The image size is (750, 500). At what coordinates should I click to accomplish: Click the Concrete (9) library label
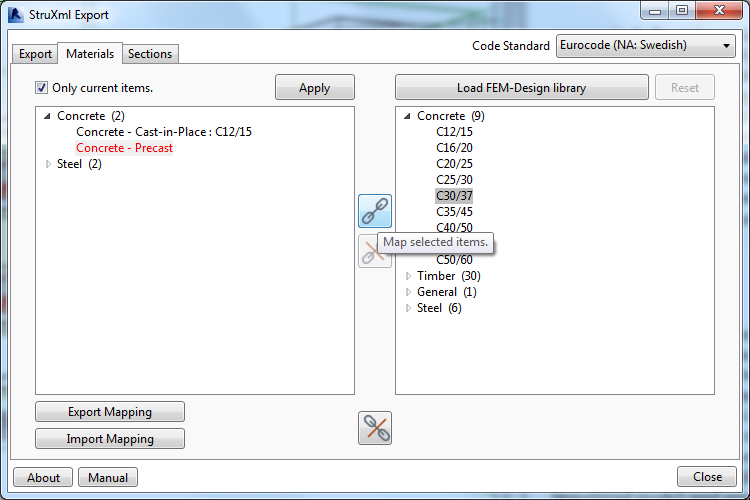tap(451, 116)
